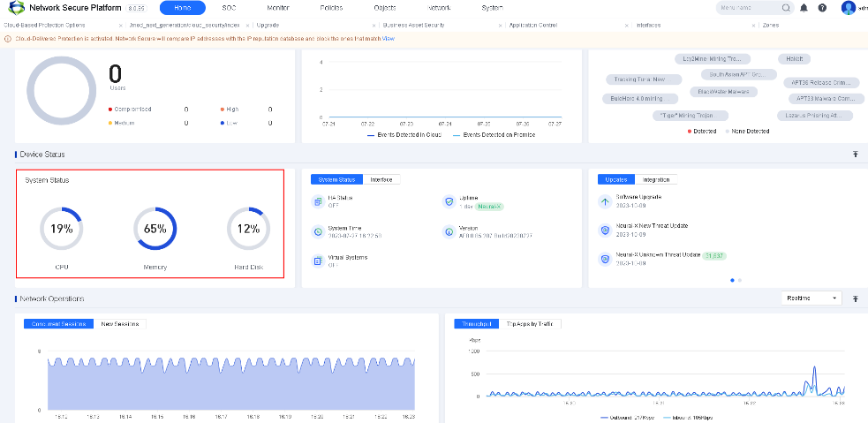Collapse the Network Operations section
This screenshot has height=423, width=868.
tap(855, 299)
